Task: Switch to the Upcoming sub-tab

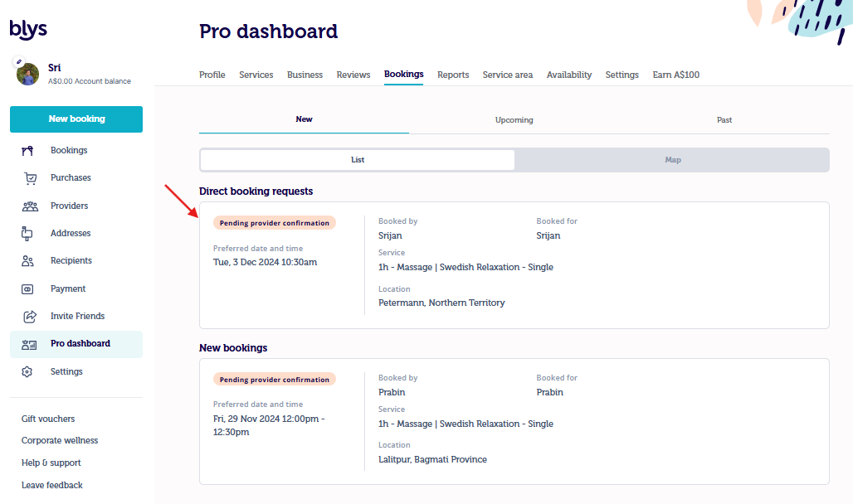Action: [x=514, y=119]
